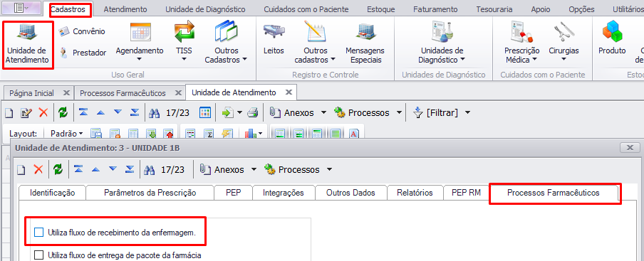Create a new record in the UNIDADE 1B dialog

pyautogui.click(x=21, y=170)
